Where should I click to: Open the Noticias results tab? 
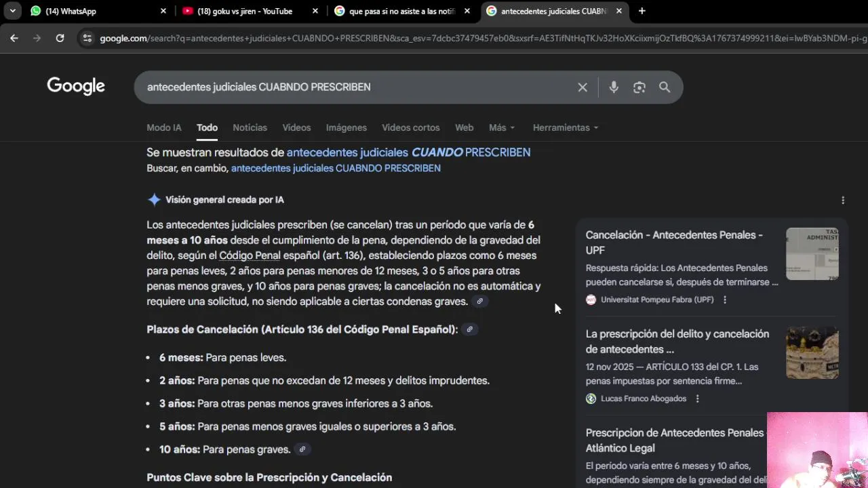tap(250, 127)
